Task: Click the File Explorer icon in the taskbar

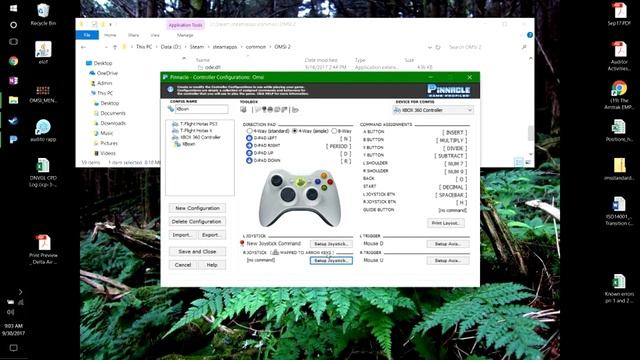Action: click(x=13, y=100)
